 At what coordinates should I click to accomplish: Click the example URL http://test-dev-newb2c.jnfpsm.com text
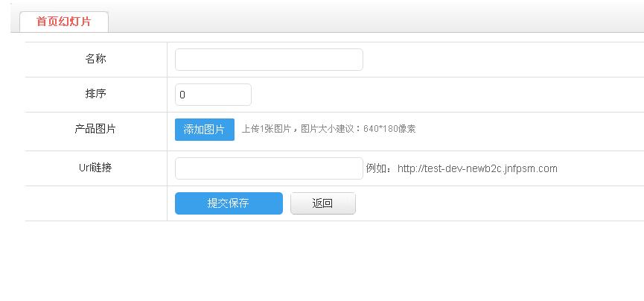coord(477,168)
